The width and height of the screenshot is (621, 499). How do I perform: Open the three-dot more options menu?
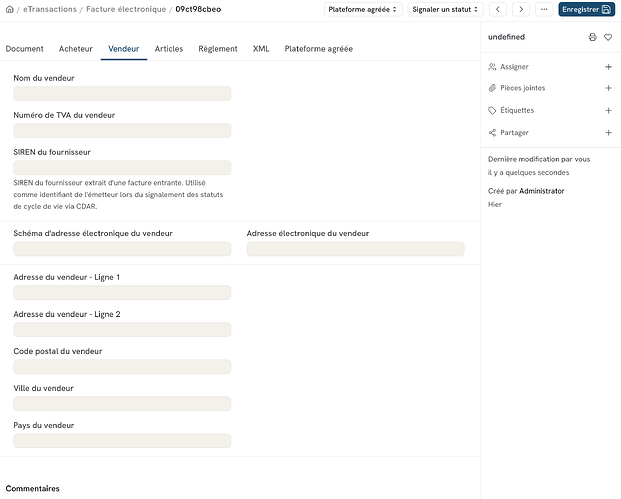544,10
